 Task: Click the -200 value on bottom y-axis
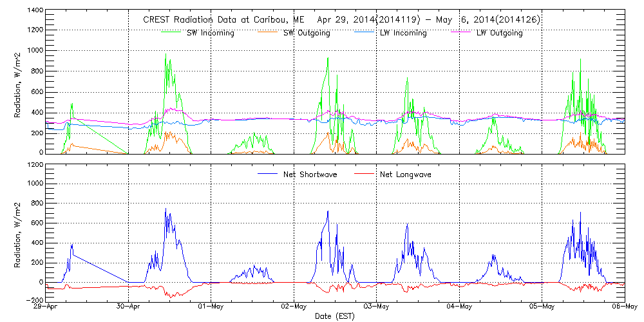coord(33,301)
